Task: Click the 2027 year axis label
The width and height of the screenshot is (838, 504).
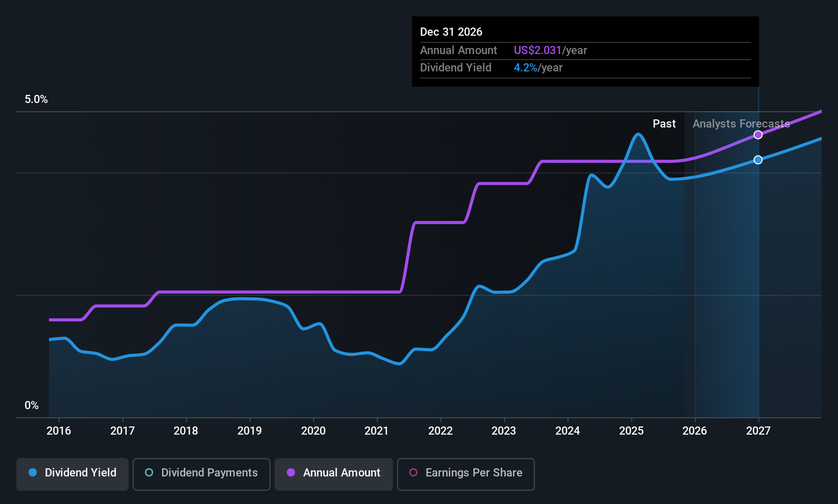Action: click(x=758, y=431)
